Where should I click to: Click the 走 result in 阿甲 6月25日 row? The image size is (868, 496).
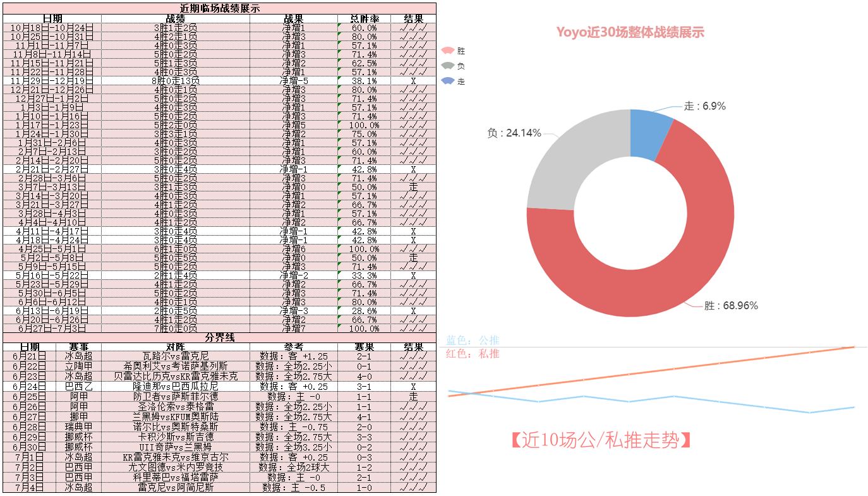[413, 396]
